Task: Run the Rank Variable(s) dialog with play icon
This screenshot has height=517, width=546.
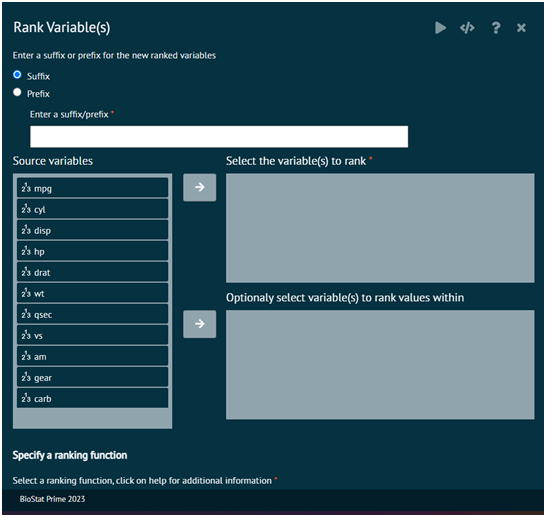Action: pos(440,28)
